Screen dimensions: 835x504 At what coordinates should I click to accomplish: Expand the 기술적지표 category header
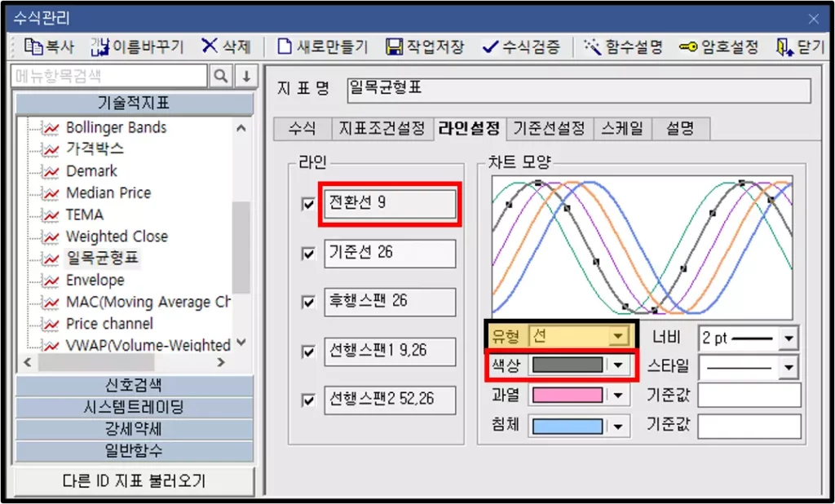pos(135,104)
